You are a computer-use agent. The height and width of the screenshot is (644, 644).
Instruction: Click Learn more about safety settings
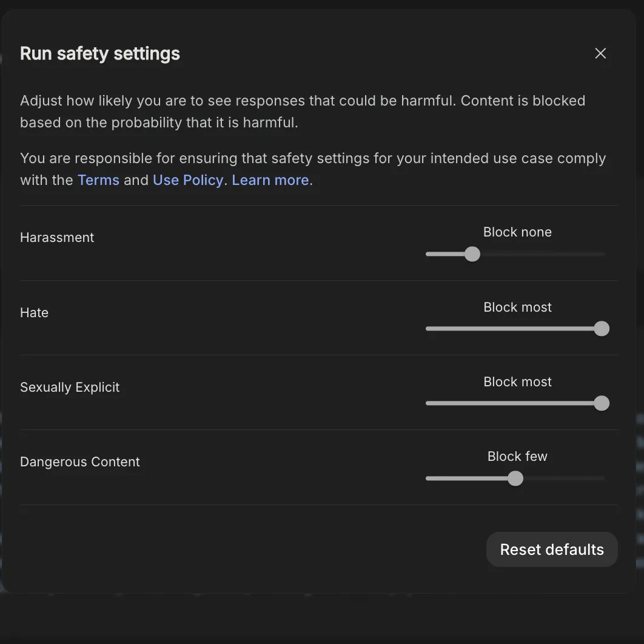(x=270, y=180)
